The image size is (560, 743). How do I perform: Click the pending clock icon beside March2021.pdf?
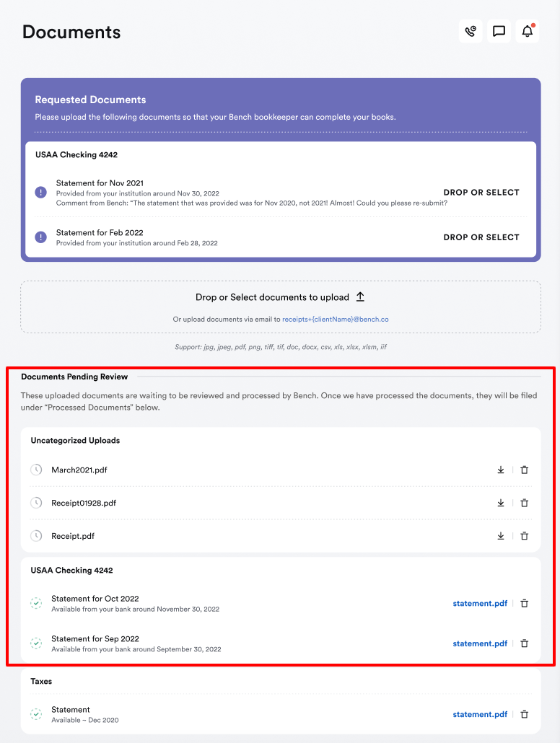(x=36, y=470)
